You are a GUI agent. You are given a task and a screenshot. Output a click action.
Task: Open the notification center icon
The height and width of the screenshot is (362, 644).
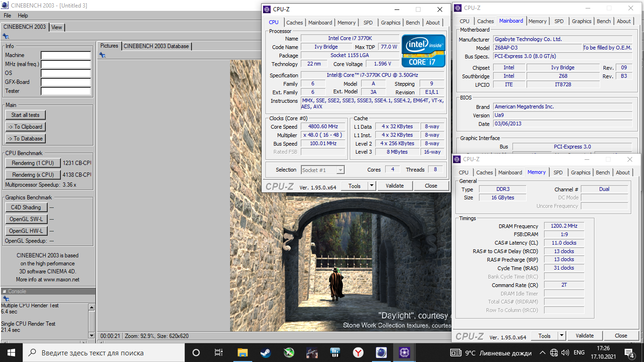629,353
